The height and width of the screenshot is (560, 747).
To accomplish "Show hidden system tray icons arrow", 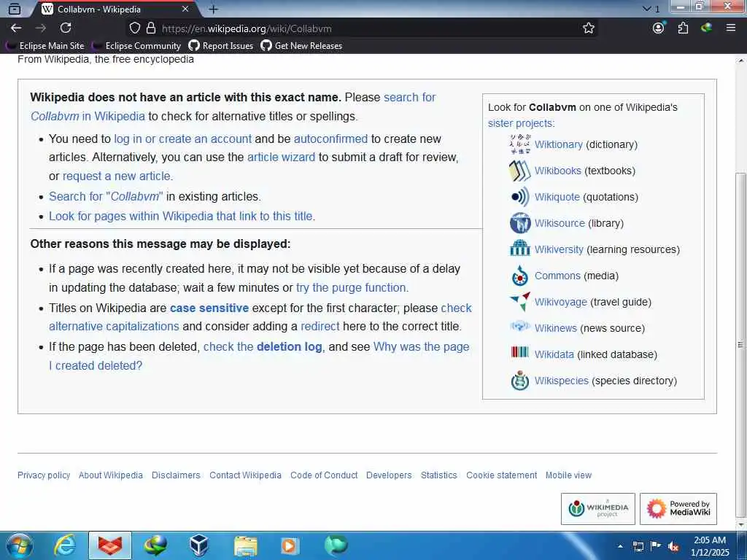I will tap(620, 546).
